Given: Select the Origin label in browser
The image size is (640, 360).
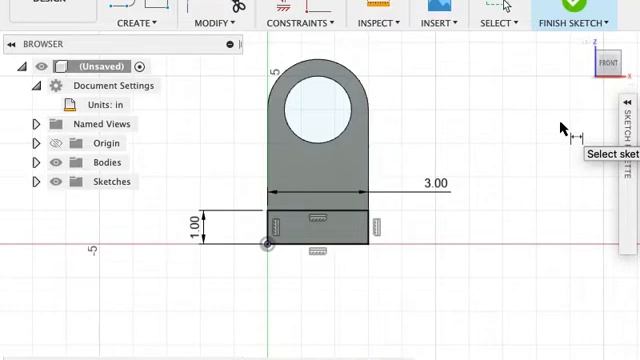Looking at the screenshot, I should coord(106,143).
